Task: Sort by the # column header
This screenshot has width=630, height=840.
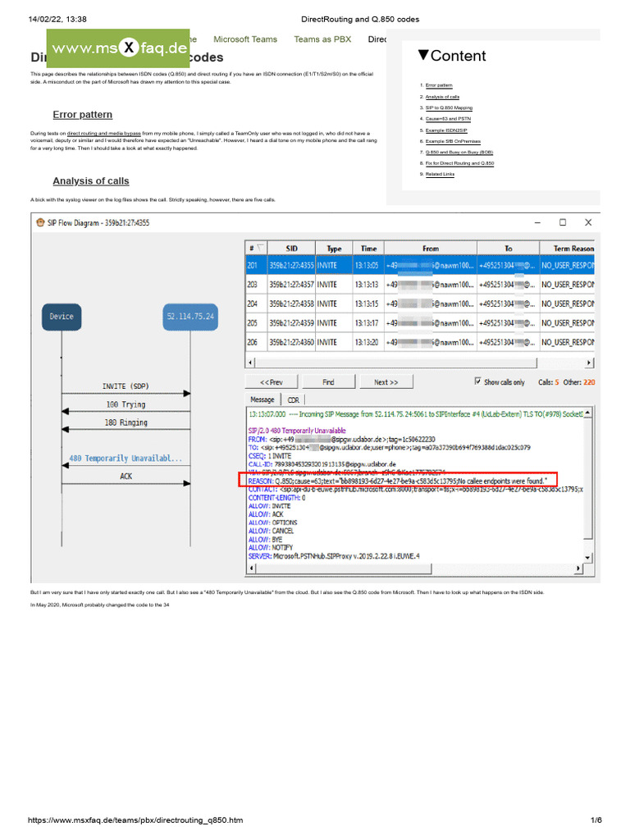Action: [256, 249]
